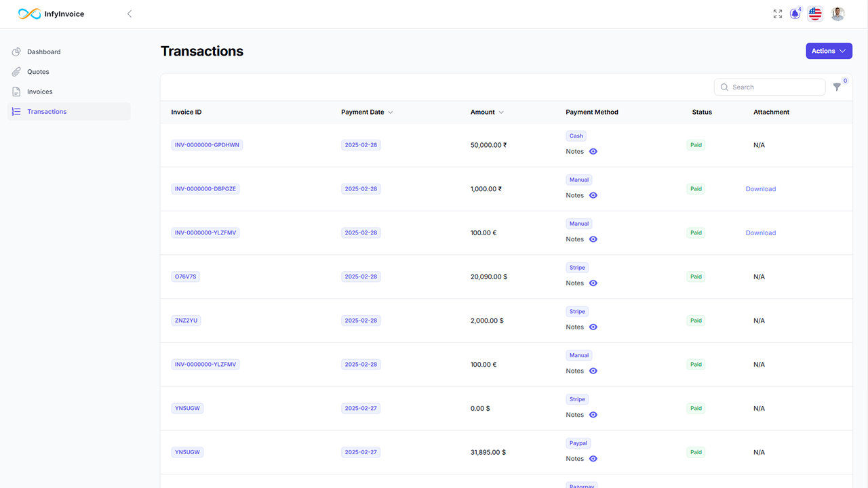Open the Actions dropdown menu

point(829,51)
